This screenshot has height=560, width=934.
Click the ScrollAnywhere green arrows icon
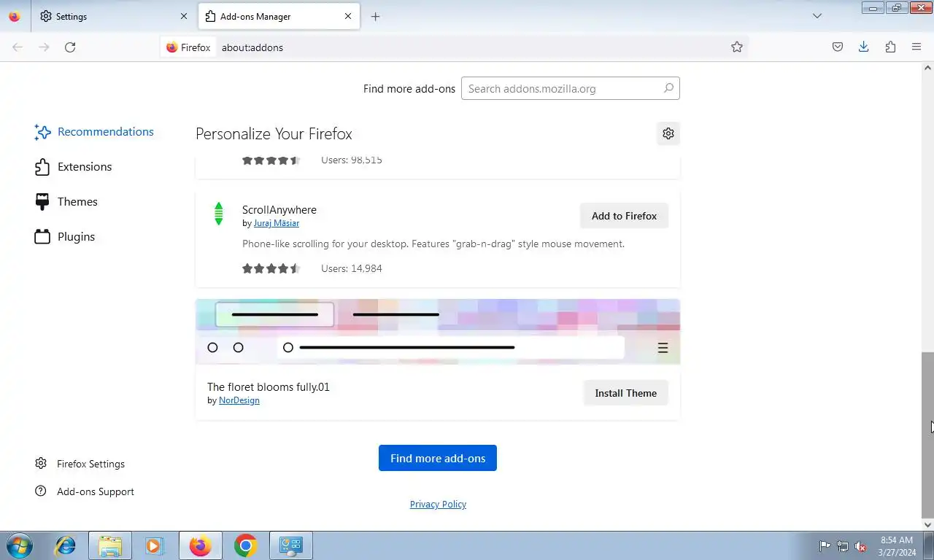click(x=218, y=214)
